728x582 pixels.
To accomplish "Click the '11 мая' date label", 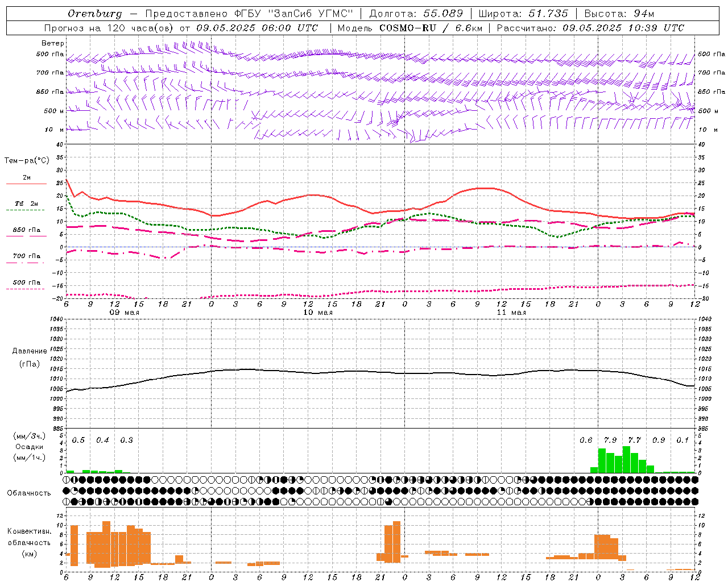I will (x=511, y=313).
